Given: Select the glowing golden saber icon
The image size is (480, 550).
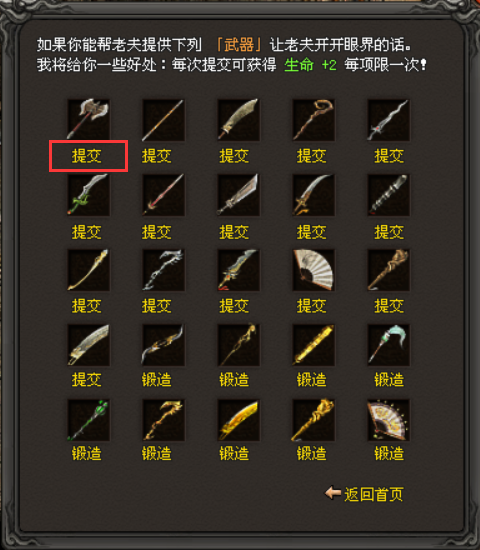Looking at the screenshot, I should pyautogui.click(x=239, y=420).
